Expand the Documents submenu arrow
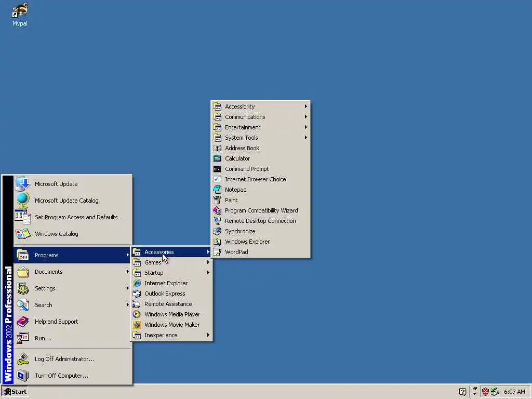532x399 pixels. pos(128,272)
